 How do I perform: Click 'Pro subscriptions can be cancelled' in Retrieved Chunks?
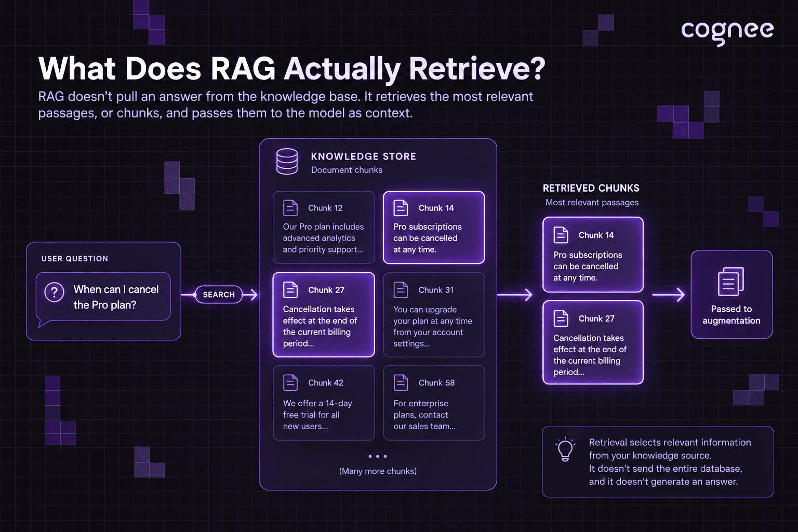click(x=588, y=266)
